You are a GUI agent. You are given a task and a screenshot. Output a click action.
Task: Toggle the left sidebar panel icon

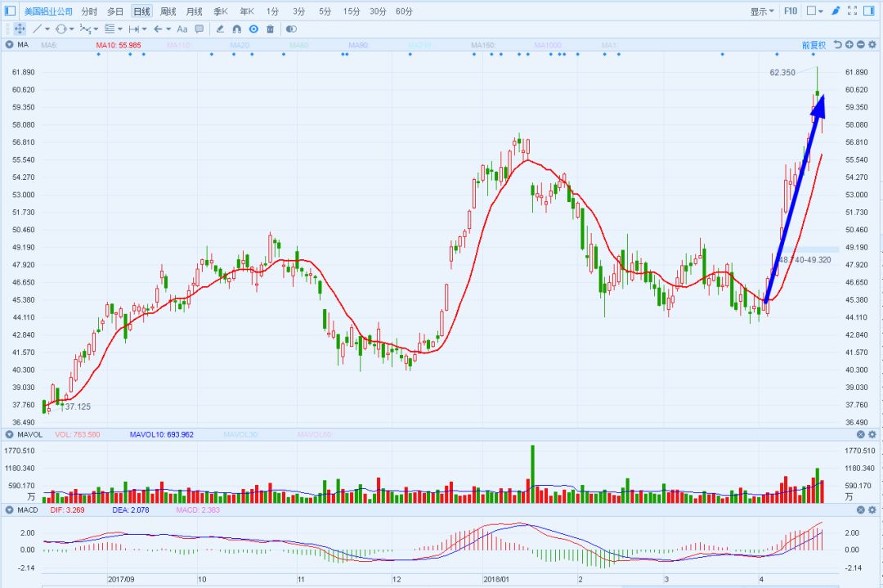pyautogui.click(x=10, y=10)
